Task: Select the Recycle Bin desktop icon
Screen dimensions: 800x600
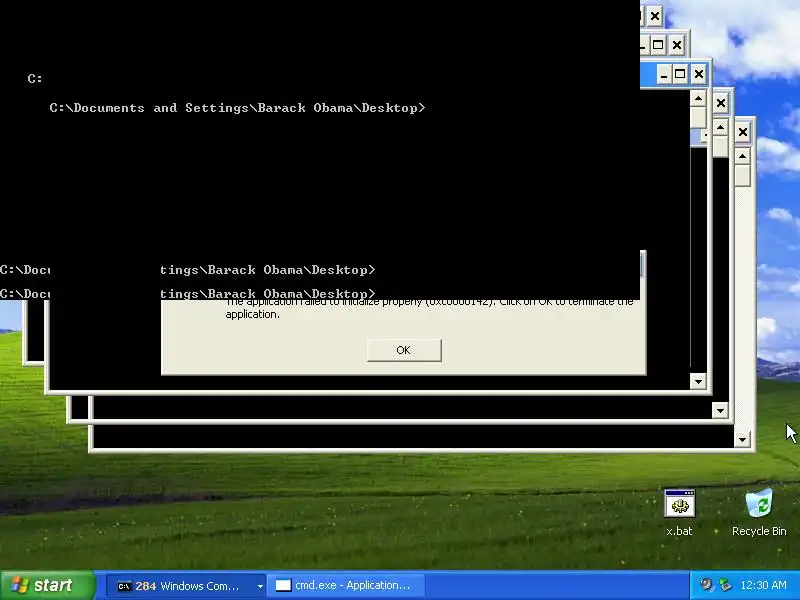Action: click(x=759, y=513)
